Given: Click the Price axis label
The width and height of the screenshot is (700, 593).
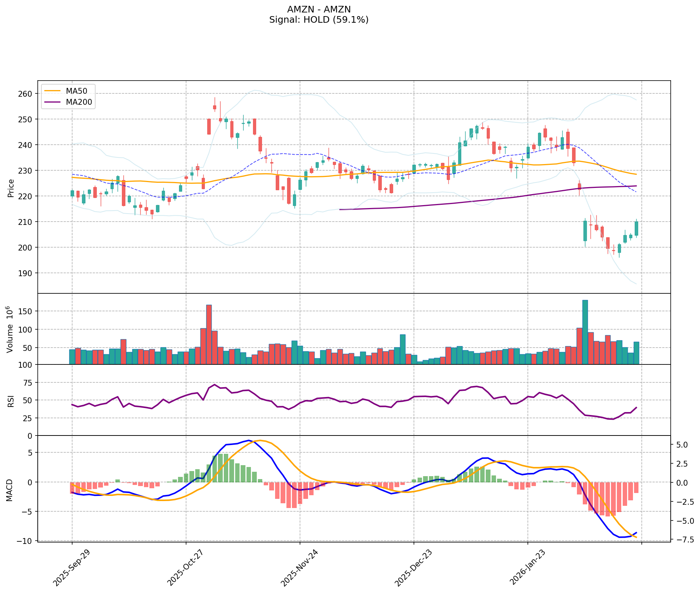Looking at the screenshot, I should pyautogui.click(x=11, y=188).
